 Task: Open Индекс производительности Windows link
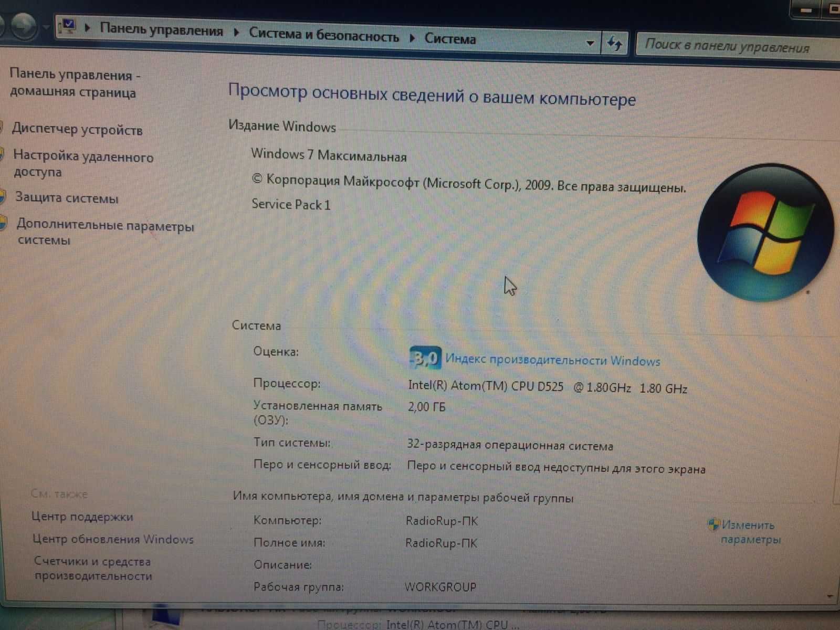pos(553,360)
